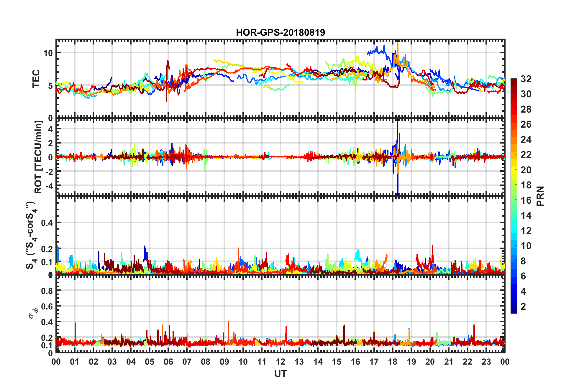Click UT axis hour label 13
This screenshot has height=392, width=561.
(299, 362)
